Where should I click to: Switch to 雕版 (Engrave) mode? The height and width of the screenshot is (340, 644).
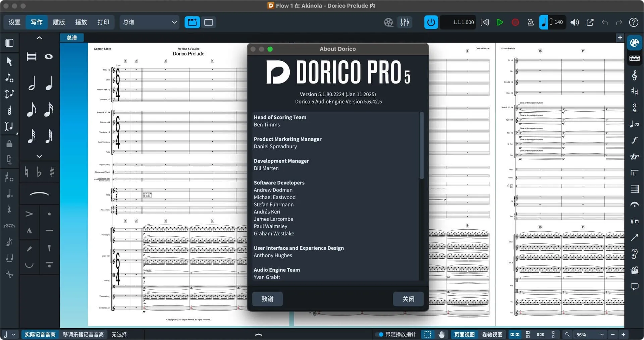(x=59, y=22)
